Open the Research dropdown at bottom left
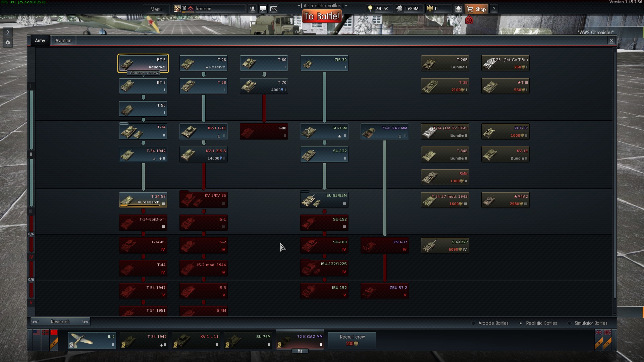This screenshot has height=362, width=644. (x=60, y=322)
